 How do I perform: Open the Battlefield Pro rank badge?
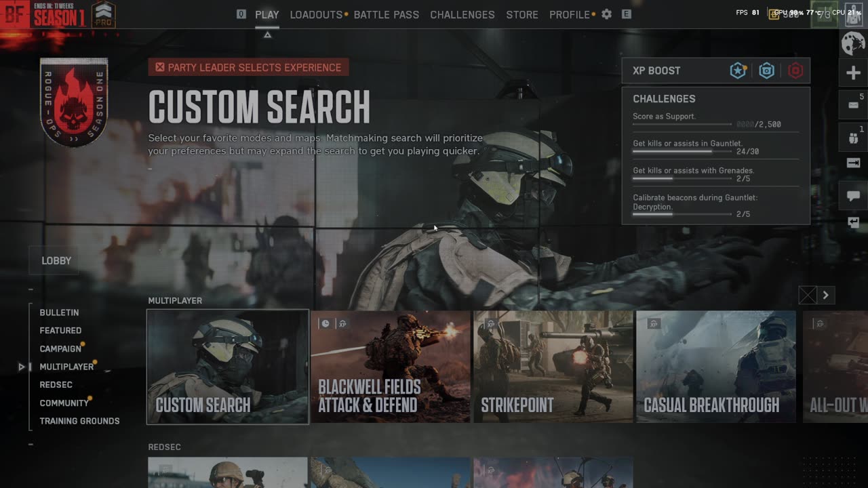click(103, 14)
